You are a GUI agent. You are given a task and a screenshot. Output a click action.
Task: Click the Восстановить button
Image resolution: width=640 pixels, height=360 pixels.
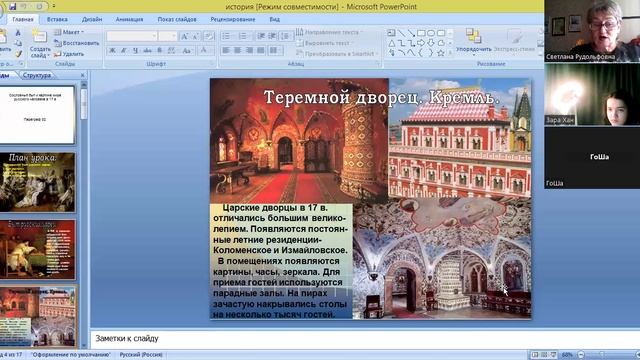pyautogui.click(x=77, y=43)
